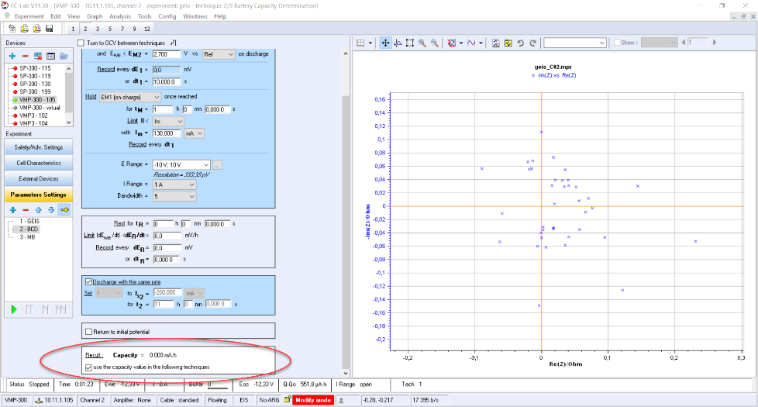The height and width of the screenshot is (407, 758).
Task: Open the I Range 1 A dropdown
Action: click(174, 185)
